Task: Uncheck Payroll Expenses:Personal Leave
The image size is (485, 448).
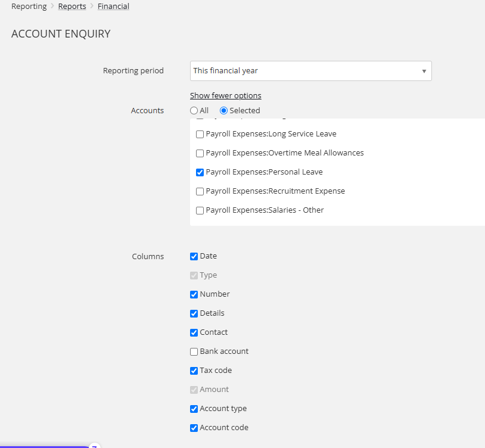Action: point(200,172)
